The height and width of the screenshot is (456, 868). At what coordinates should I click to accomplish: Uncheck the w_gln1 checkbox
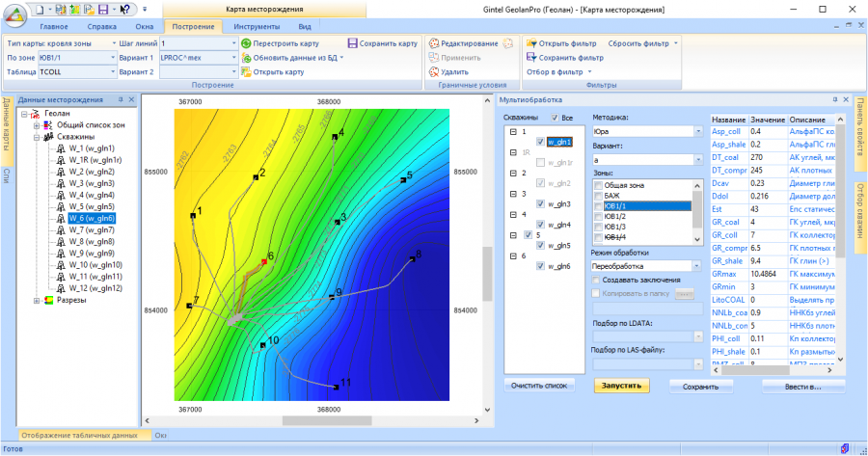(x=540, y=143)
